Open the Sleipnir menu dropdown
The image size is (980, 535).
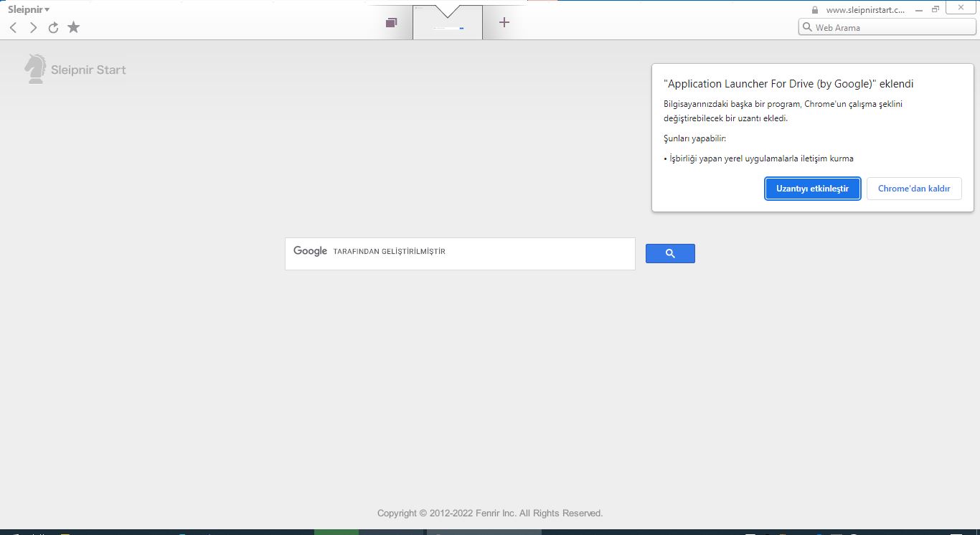click(x=29, y=9)
